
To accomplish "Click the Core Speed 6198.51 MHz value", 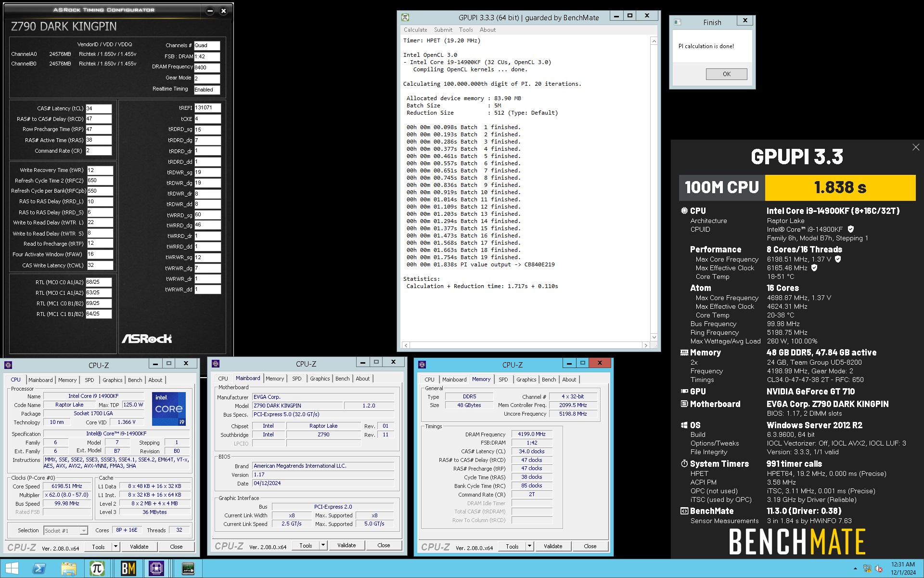I will point(67,486).
